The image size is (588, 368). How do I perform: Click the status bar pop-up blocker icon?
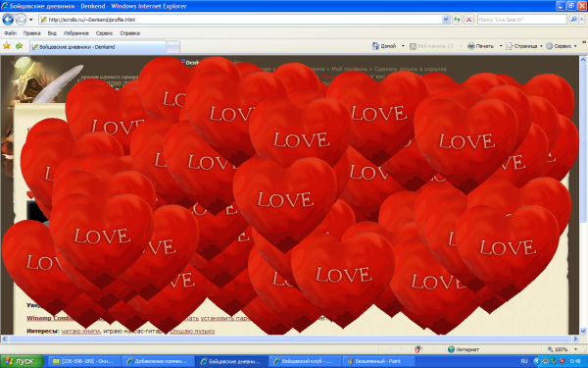(418, 349)
